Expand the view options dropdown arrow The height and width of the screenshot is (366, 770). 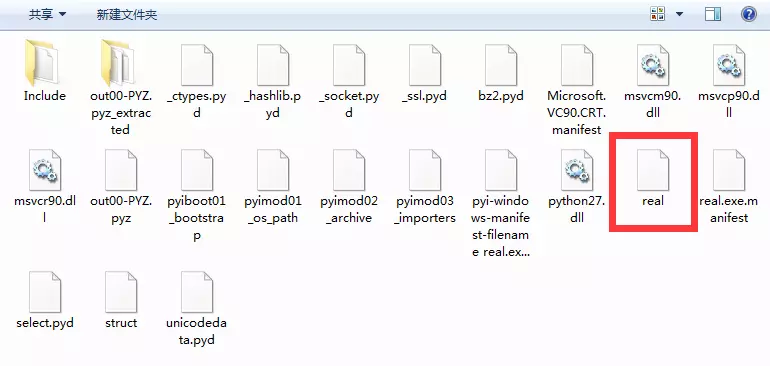click(x=679, y=14)
